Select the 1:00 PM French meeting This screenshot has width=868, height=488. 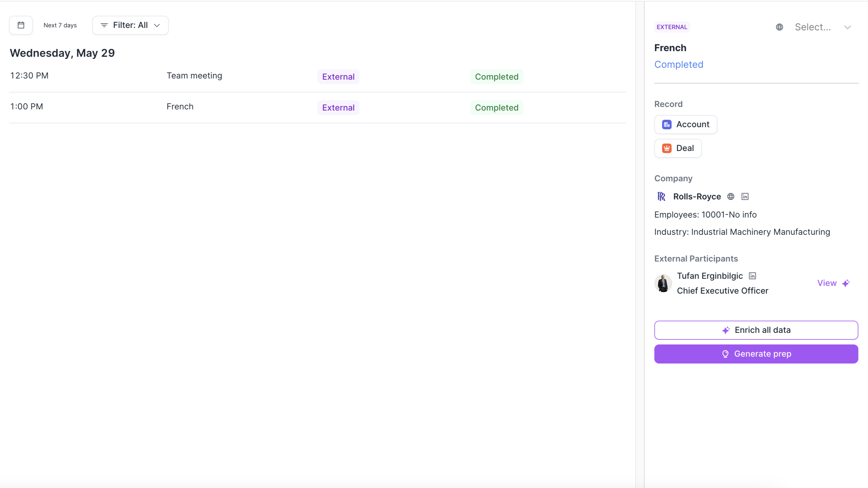(180, 107)
